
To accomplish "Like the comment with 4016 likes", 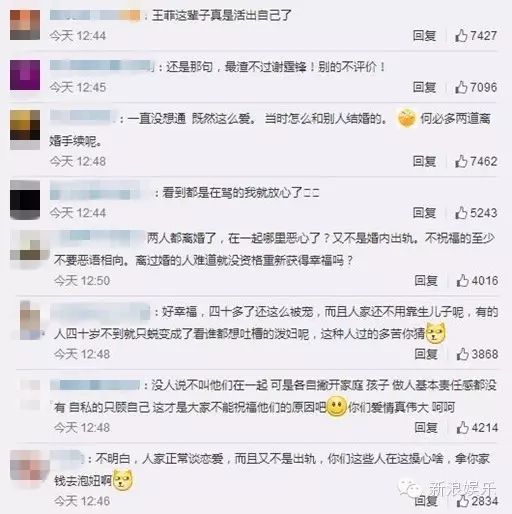I will [x=463, y=281].
